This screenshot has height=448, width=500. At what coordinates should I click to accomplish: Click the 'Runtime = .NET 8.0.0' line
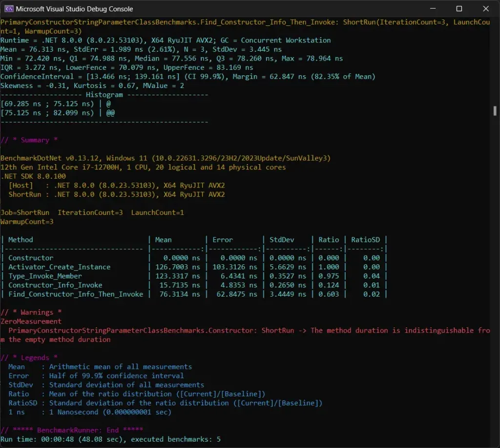click(x=166, y=40)
